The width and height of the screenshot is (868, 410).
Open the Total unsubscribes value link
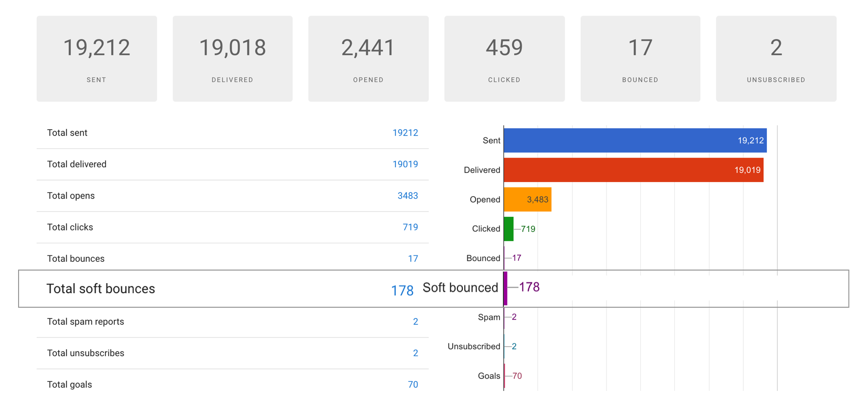pyautogui.click(x=415, y=353)
